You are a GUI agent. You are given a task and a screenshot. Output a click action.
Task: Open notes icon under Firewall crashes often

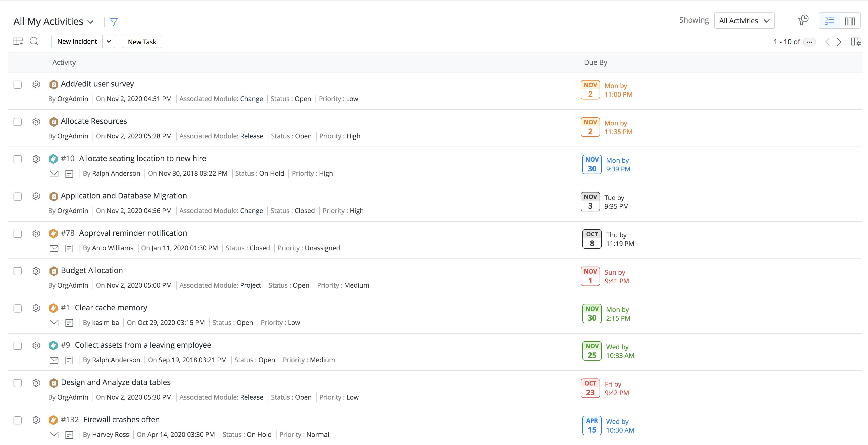(69, 435)
